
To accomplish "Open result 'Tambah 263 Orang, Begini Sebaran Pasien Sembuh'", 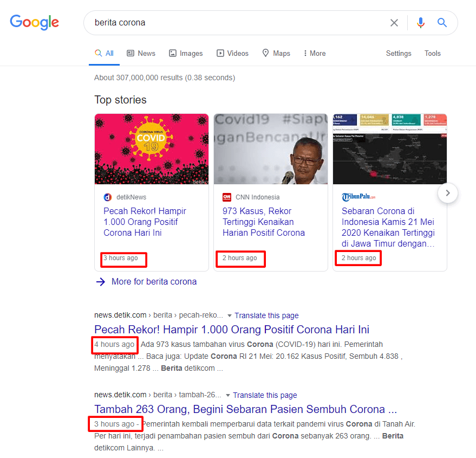I will click(246, 409).
